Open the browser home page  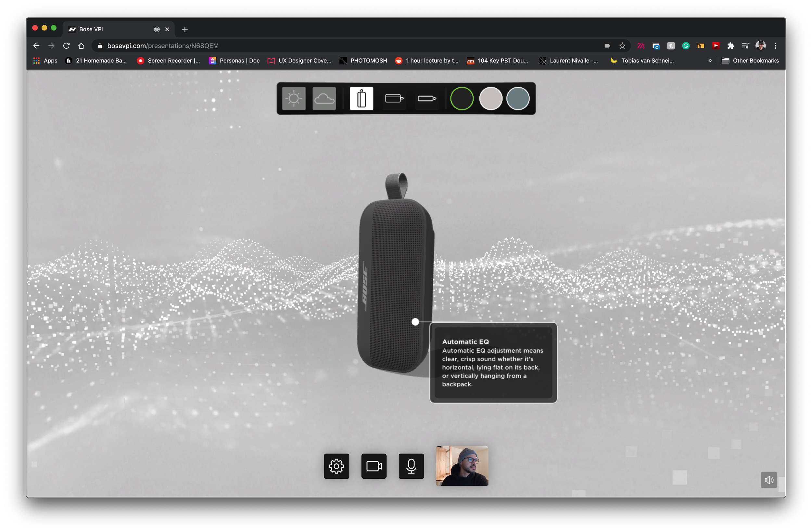click(81, 46)
